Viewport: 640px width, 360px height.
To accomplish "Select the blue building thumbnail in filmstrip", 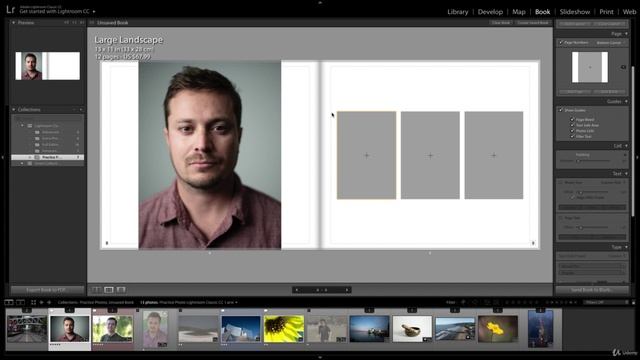I will pyautogui.click(x=241, y=329).
